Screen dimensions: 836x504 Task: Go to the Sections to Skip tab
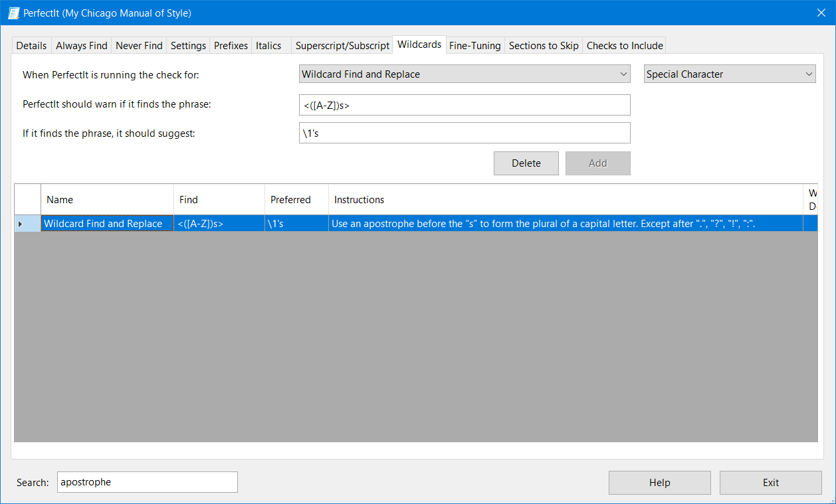click(544, 45)
